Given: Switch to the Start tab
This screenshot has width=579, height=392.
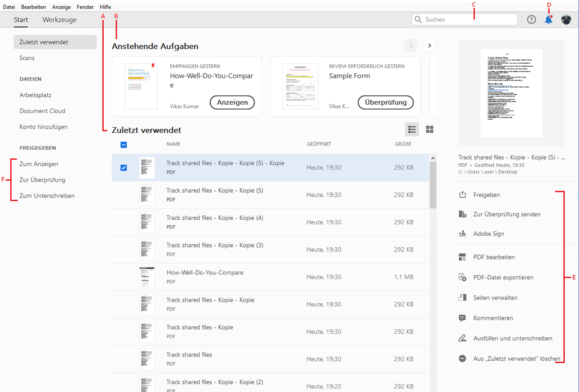Looking at the screenshot, I should 21,20.
